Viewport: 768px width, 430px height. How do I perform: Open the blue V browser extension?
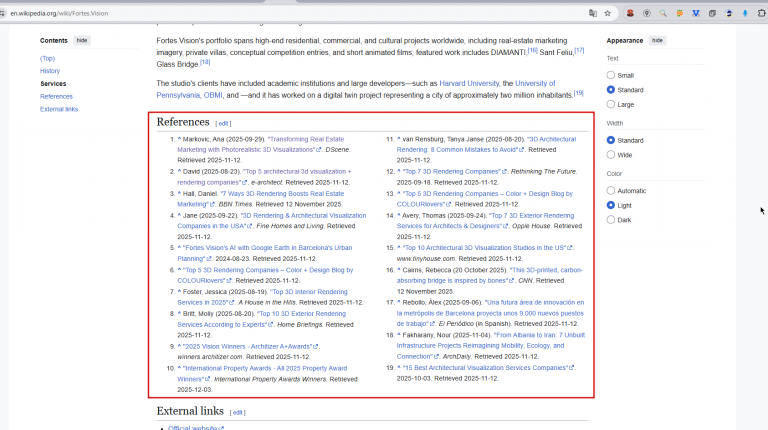click(x=696, y=13)
